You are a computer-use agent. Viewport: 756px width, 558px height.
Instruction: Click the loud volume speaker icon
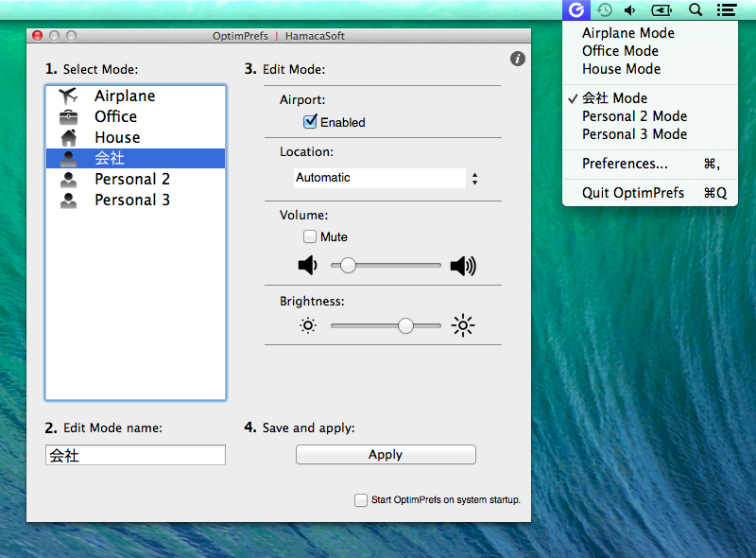pos(463,266)
